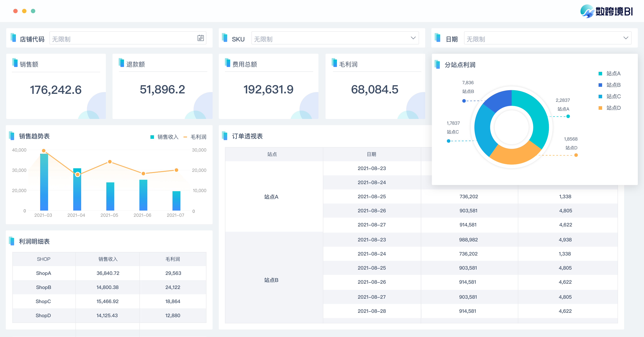Click the calendar icon in 店铺代码 field

[201, 38]
